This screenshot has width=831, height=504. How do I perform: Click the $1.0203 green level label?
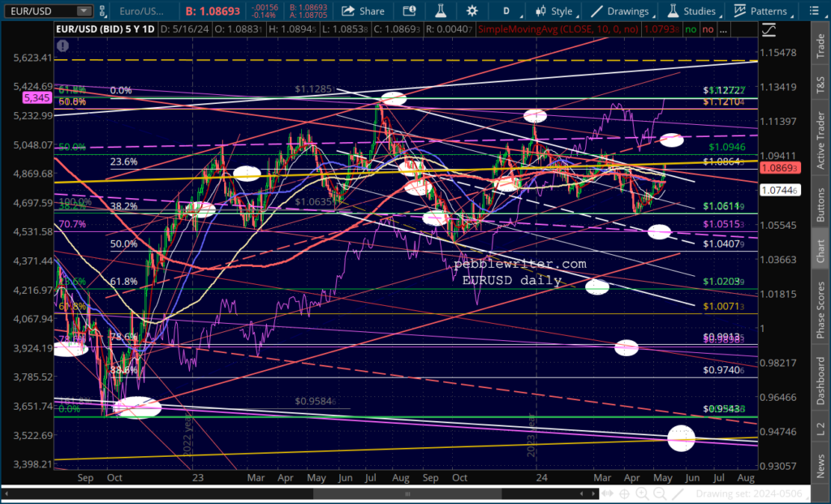724,282
